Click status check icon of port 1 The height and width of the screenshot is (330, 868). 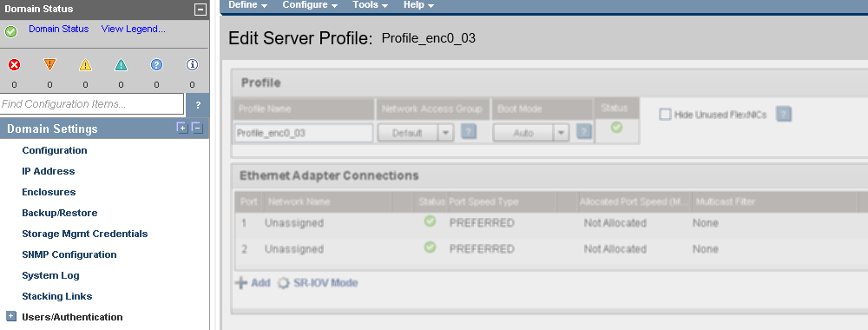(430, 221)
